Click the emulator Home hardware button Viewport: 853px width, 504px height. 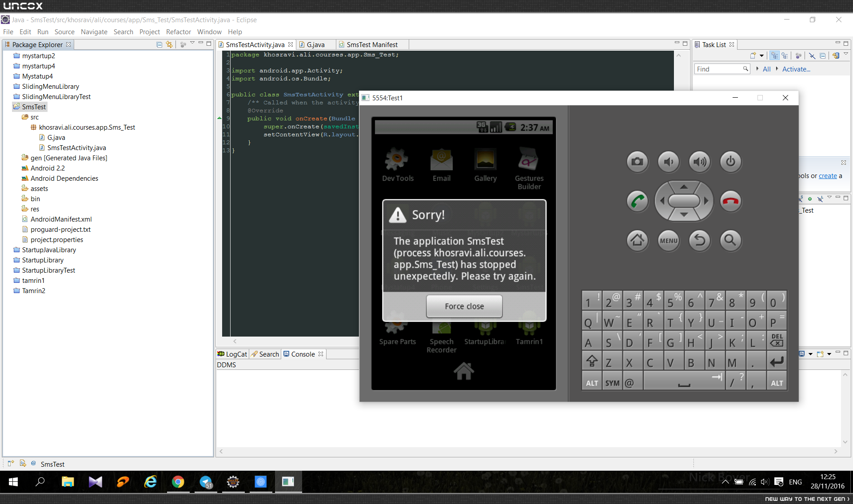(x=638, y=241)
